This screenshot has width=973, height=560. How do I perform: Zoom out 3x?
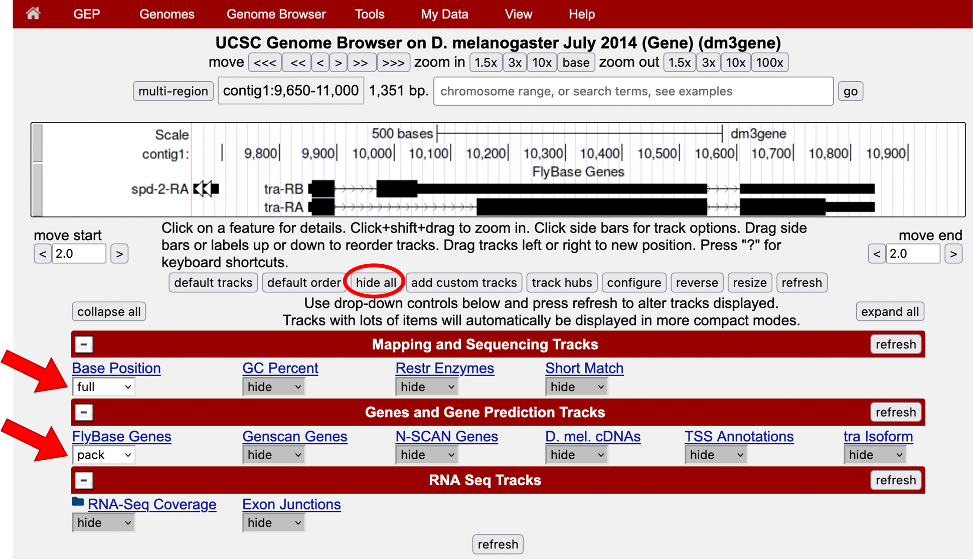coord(708,63)
